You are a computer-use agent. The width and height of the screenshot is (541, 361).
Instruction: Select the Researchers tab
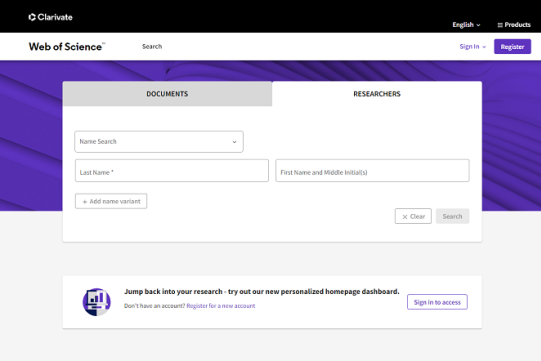tap(377, 94)
